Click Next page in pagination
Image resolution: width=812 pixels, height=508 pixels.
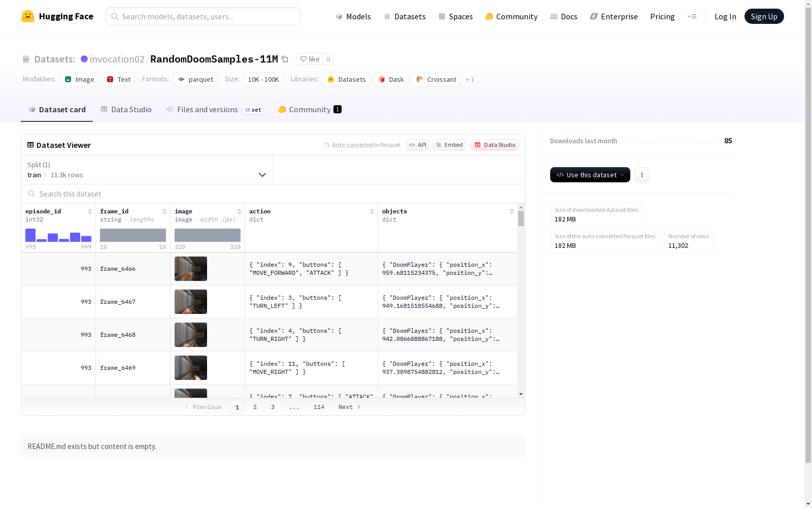click(x=350, y=407)
